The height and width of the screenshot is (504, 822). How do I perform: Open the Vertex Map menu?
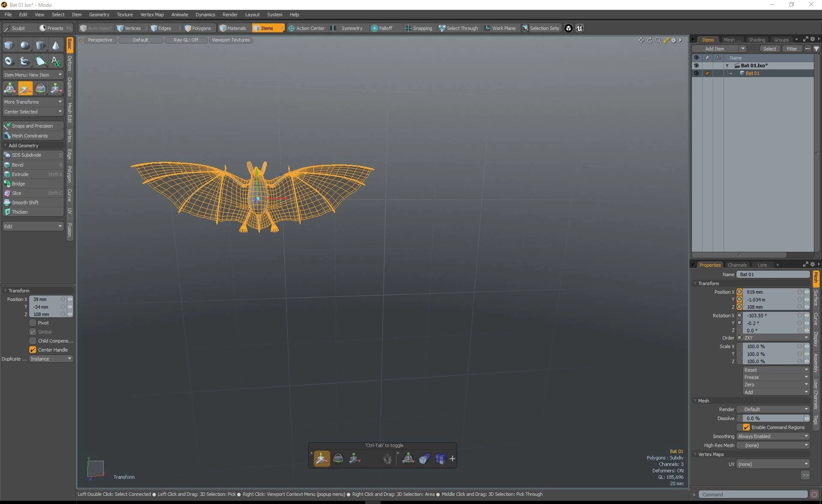click(152, 15)
